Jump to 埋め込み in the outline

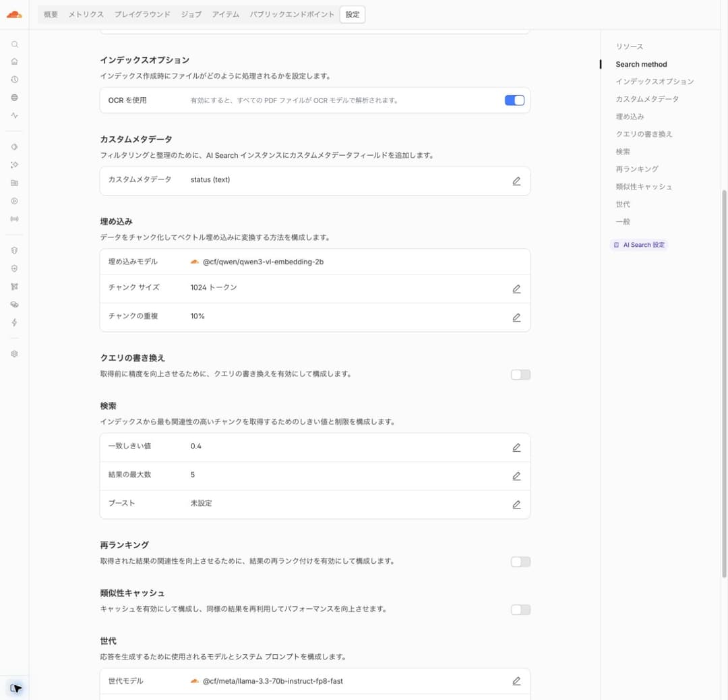(x=630, y=117)
